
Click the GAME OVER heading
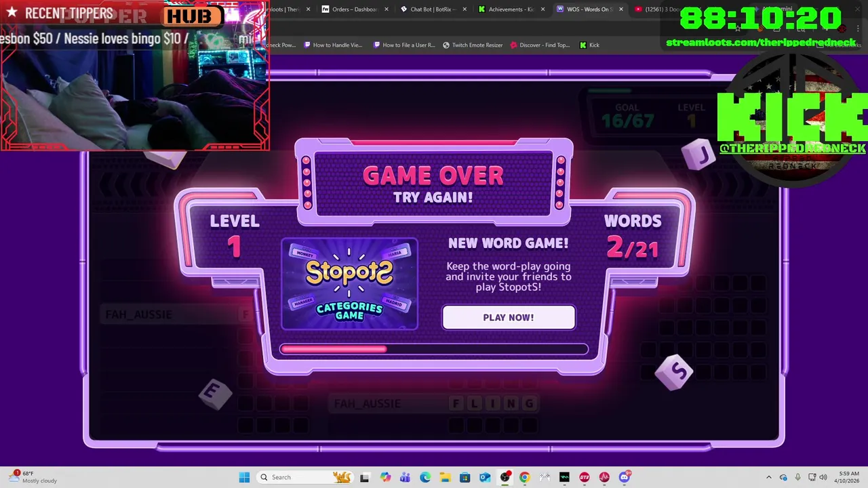pyautogui.click(x=433, y=176)
